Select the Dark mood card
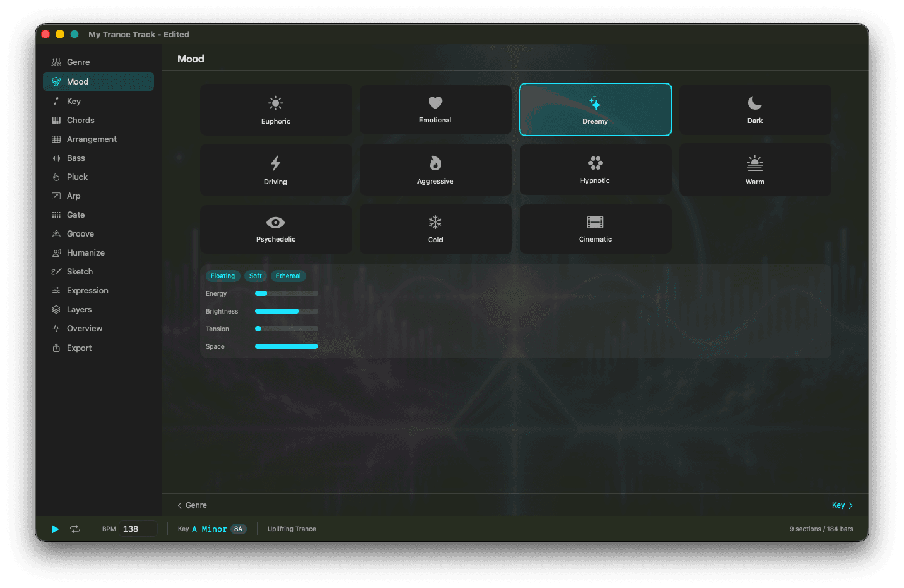 tap(755, 110)
